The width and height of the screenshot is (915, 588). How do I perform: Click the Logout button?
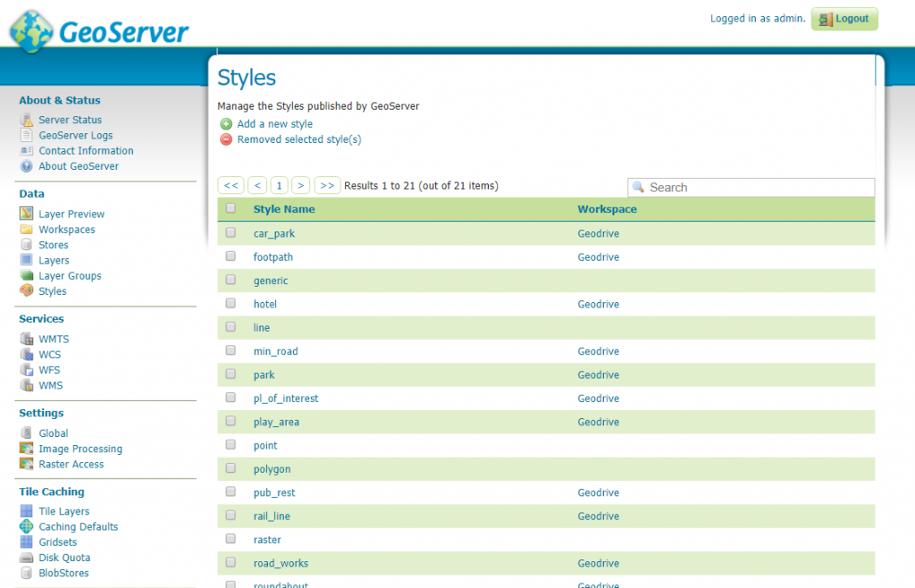844,19
